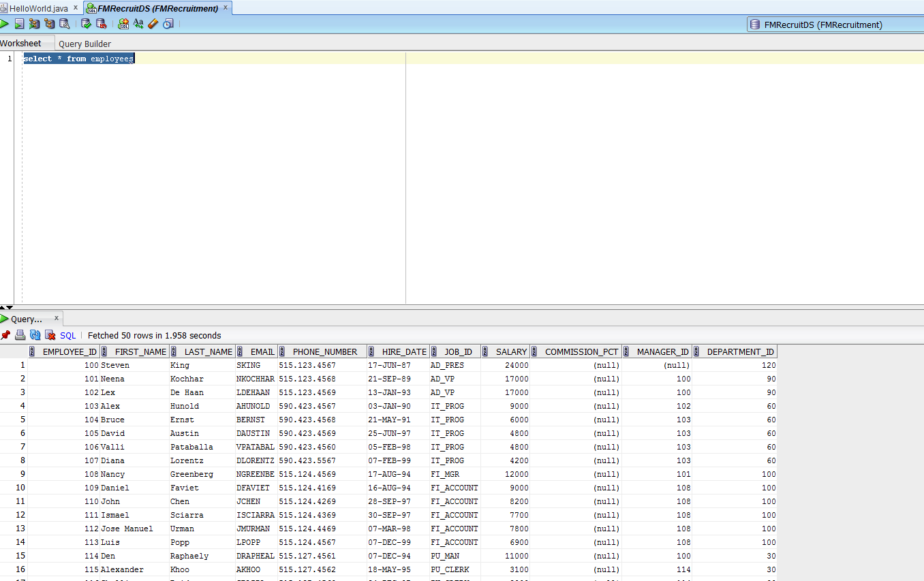924x581 pixels.
Task: Refresh query results with blue arrows icon
Action: (35, 334)
